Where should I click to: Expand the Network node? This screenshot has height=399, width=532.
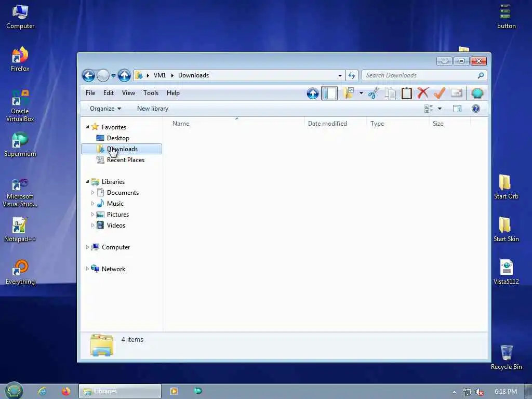click(x=87, y=269)
